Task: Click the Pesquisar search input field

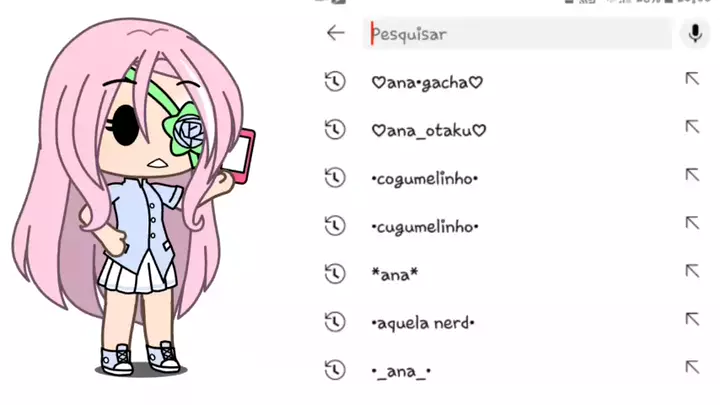Action: [x=518, y=34]
